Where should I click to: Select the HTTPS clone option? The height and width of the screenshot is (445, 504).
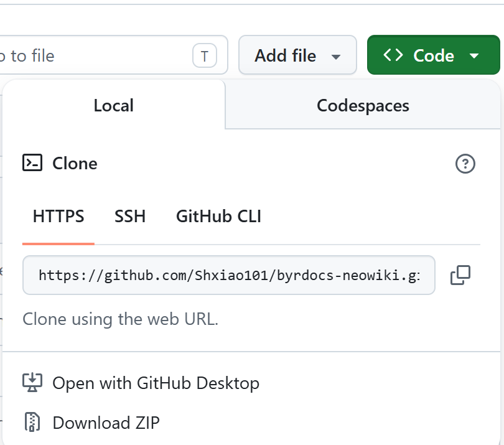pos(58,216)
